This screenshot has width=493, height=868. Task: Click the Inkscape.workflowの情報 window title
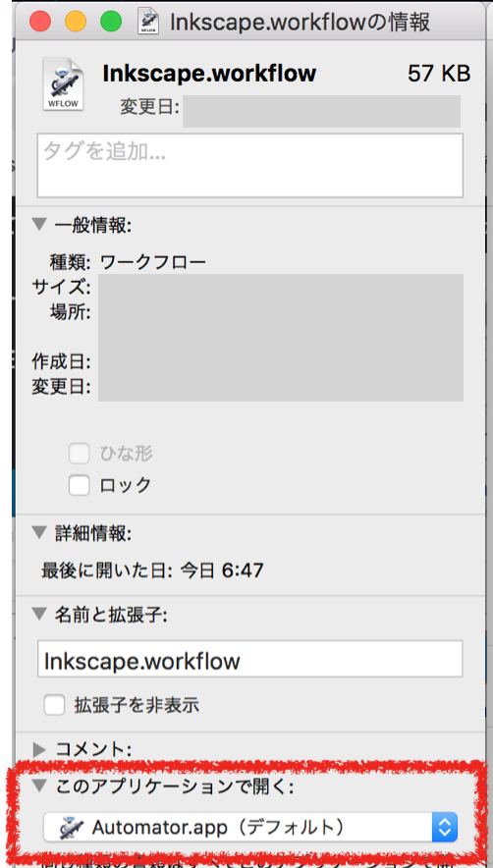point(300,23)
